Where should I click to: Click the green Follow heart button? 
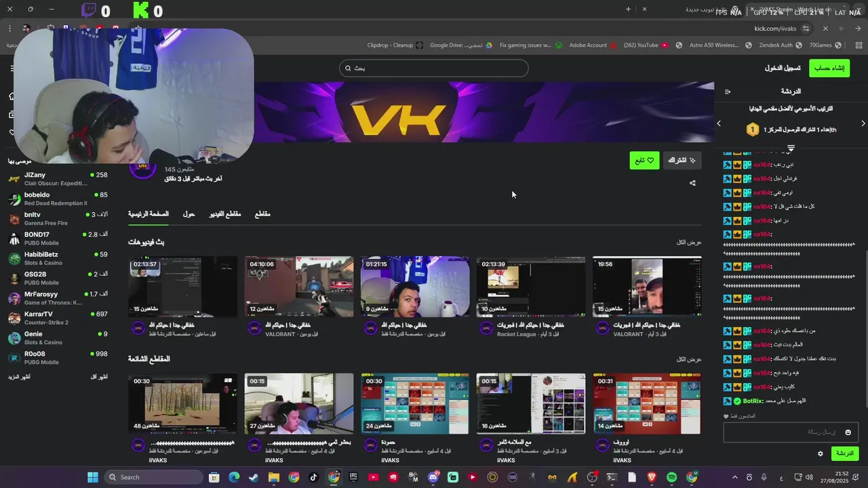tap(644, 161)
